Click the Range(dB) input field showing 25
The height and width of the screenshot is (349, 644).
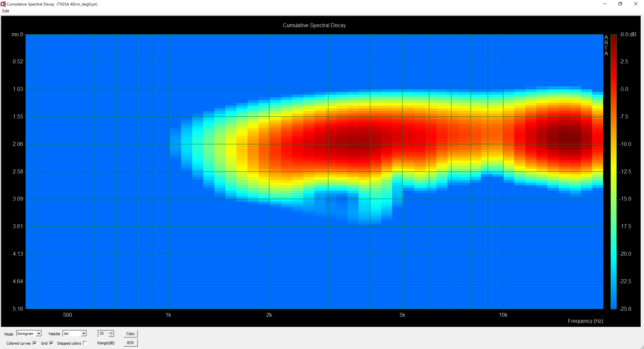pos(103,334)
